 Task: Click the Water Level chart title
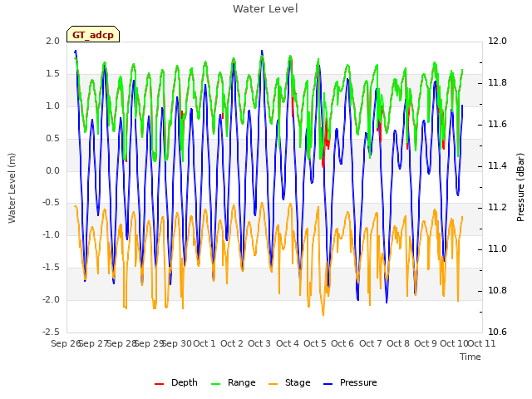pos(265,8)
